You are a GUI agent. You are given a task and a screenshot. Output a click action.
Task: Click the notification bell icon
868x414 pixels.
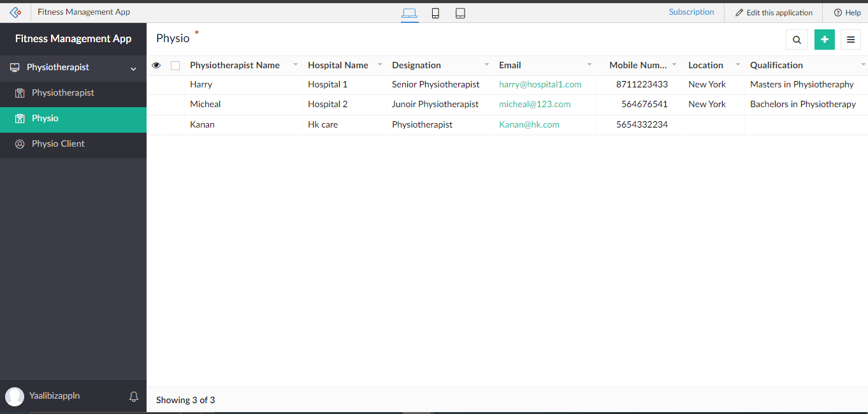pos(134,397)
